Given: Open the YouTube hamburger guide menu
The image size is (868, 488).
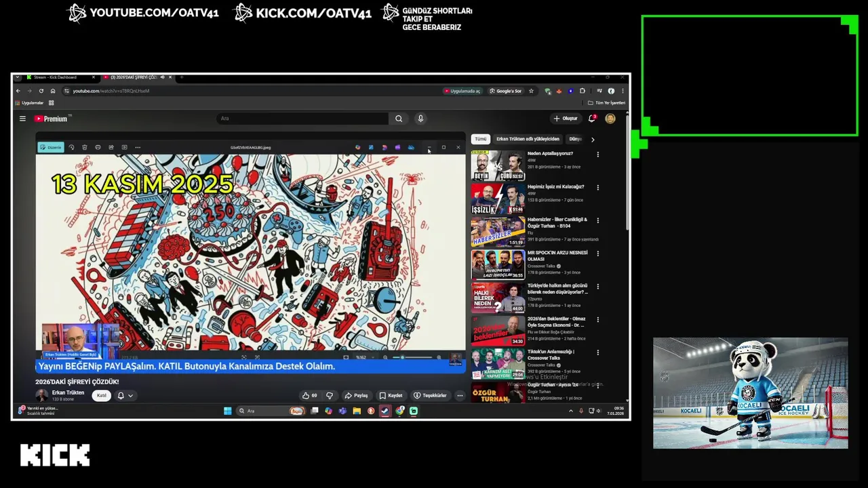Looking at the screenshot, I should [x=22, y=119].
